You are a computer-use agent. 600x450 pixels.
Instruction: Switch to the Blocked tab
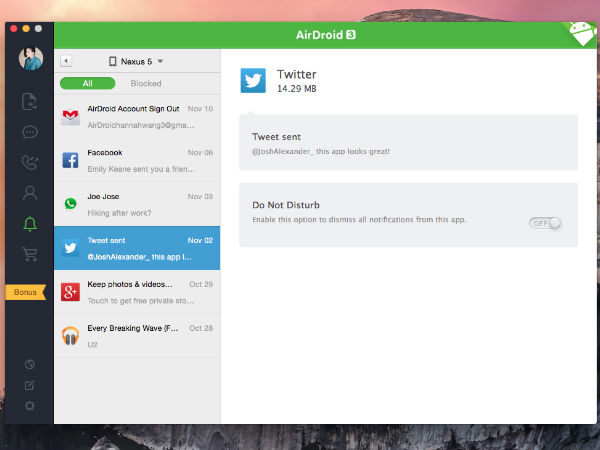pos(146,83)
